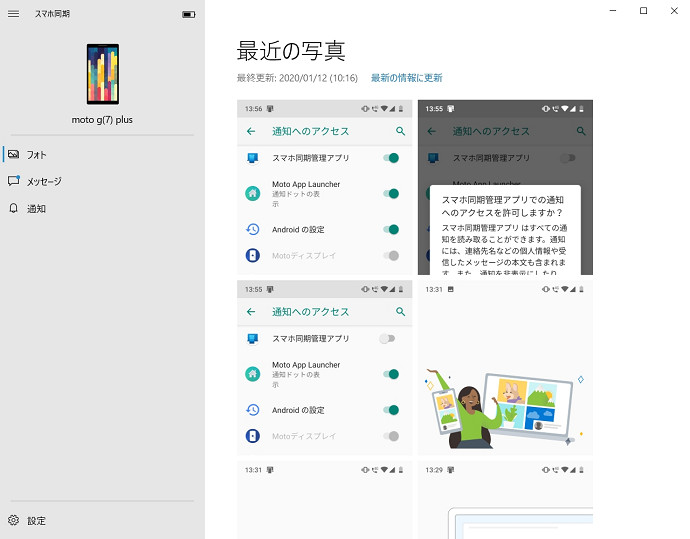This screenshot has width=690, height=539.
Task: Toggle Moto App Launcher switch in 13:56 screenshot
Action: 391,194
